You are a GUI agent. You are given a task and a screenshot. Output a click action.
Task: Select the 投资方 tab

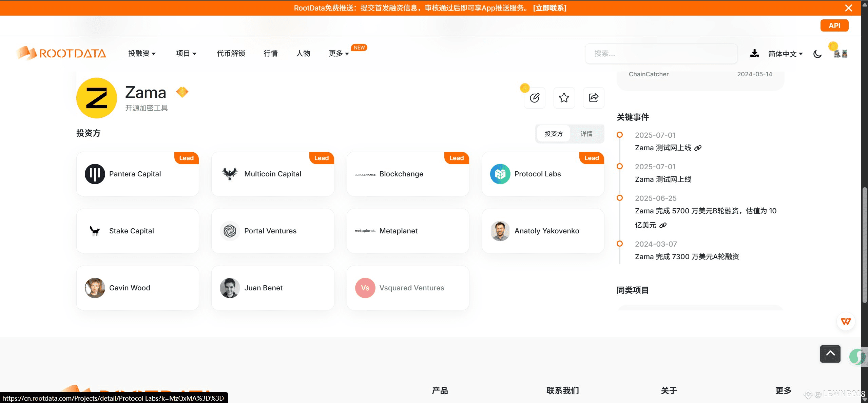click(x=554, y=134)
